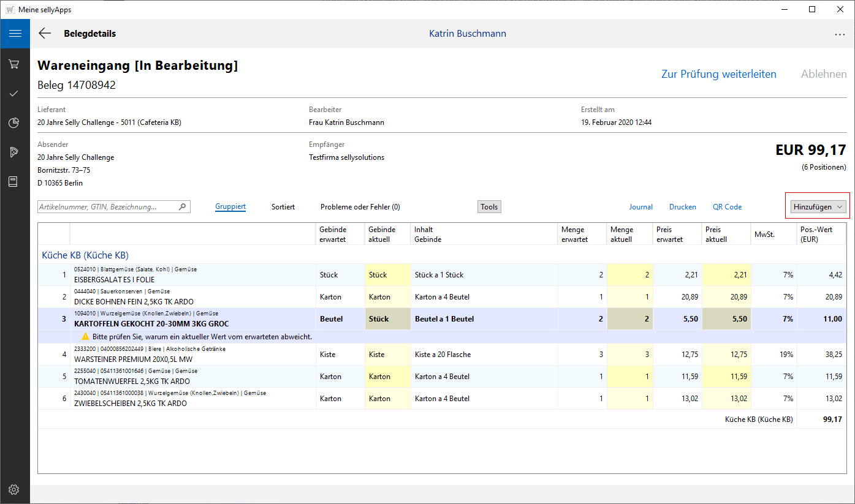
Task: Open the hamburger navigation menu
Action: tap(15, 34)
